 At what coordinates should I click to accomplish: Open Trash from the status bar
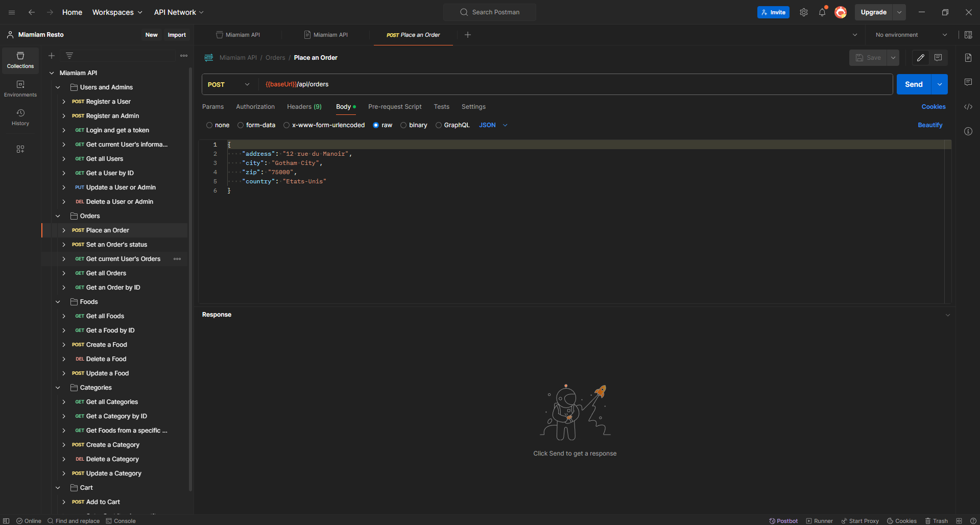937,521
